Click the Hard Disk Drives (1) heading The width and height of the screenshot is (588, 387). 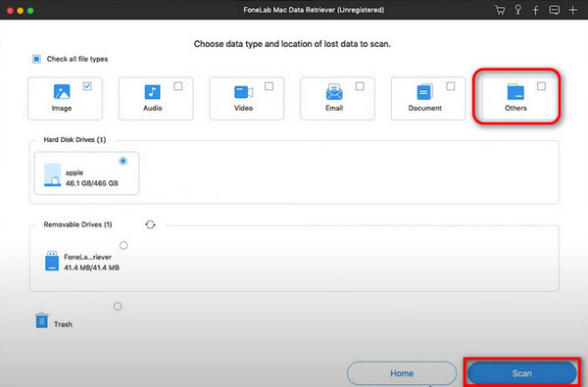(74, 140)
